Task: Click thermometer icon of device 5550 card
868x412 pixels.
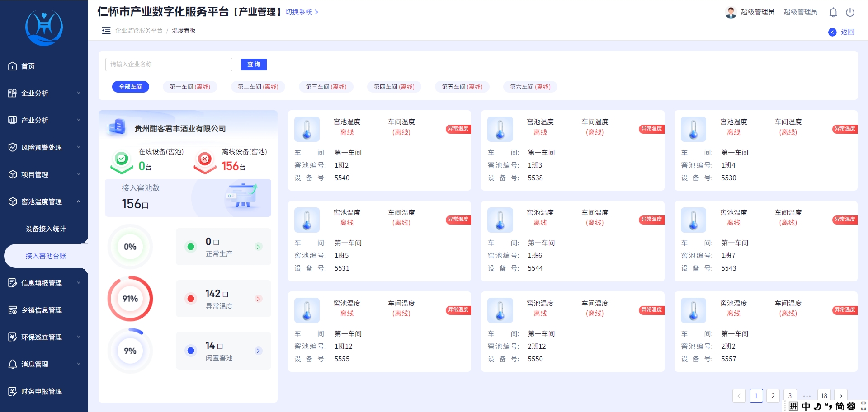Action: (x=500, y=310)
